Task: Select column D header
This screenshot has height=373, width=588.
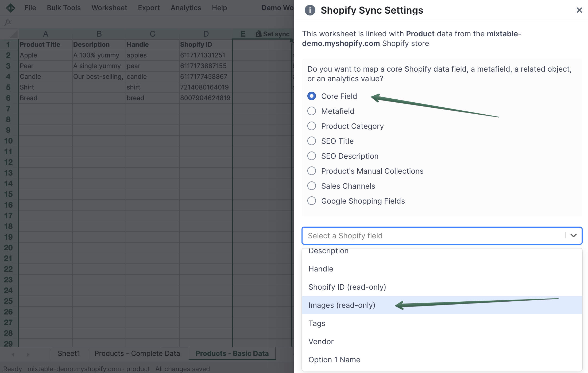Action: pyautogui.click(x=206, y=34)
